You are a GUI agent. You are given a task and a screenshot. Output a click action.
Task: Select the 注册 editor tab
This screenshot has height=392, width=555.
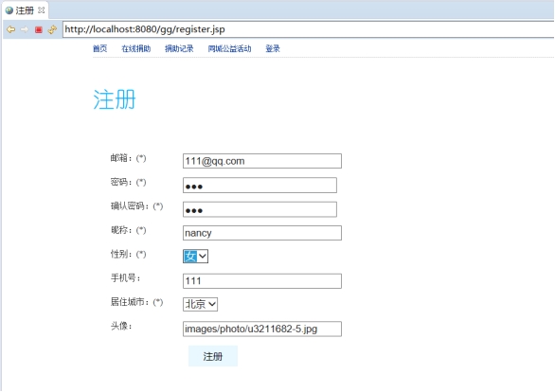tap(25, 10)
